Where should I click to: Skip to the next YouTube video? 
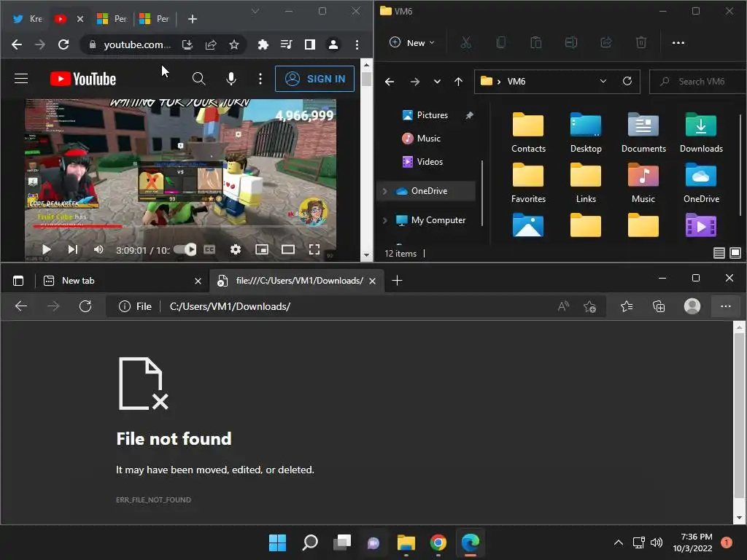coord(72,249)
